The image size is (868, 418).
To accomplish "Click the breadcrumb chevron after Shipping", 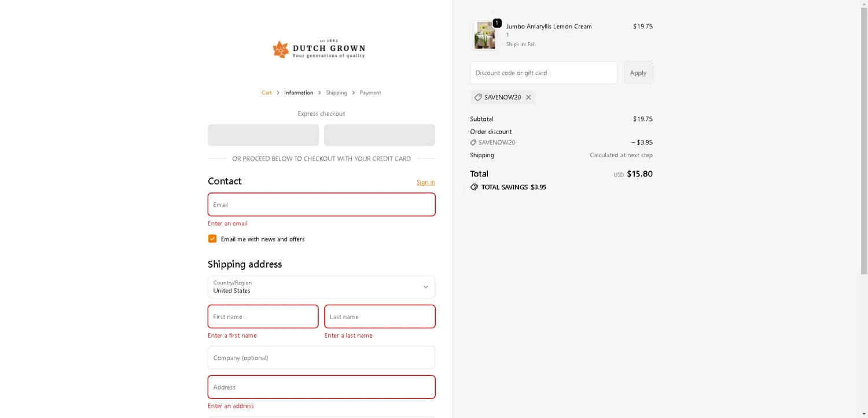I will (x=354, y=93).
